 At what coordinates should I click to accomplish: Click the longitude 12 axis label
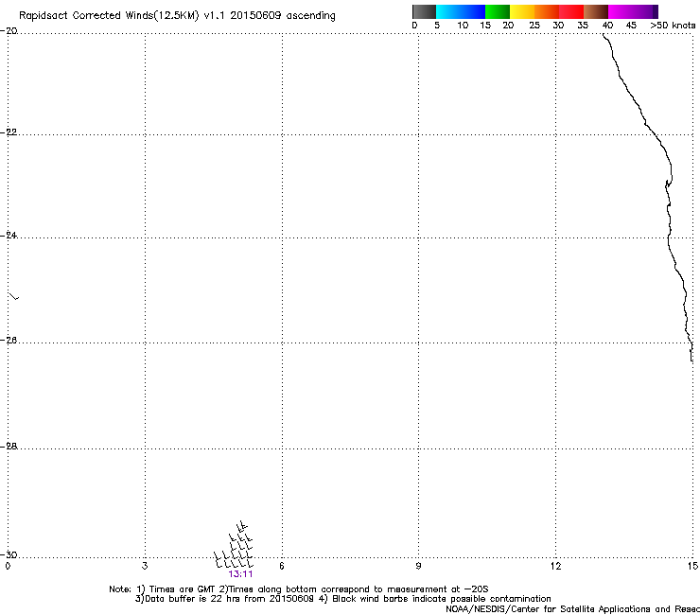(x=555, y=566)
